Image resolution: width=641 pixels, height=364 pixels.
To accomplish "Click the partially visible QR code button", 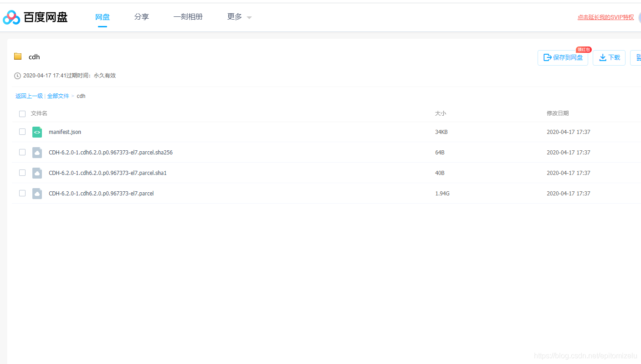I will [x=636, y=58].
